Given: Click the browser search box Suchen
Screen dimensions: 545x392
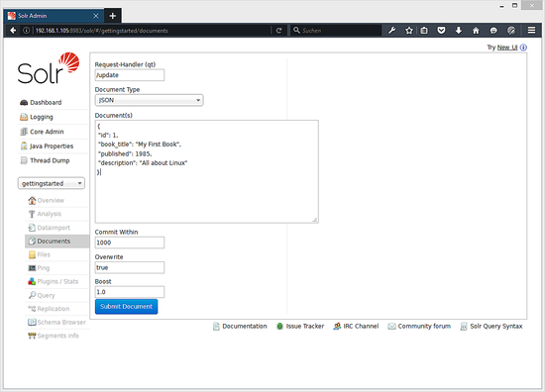Looking at the screenshot, I should click(x=336, y=31).
